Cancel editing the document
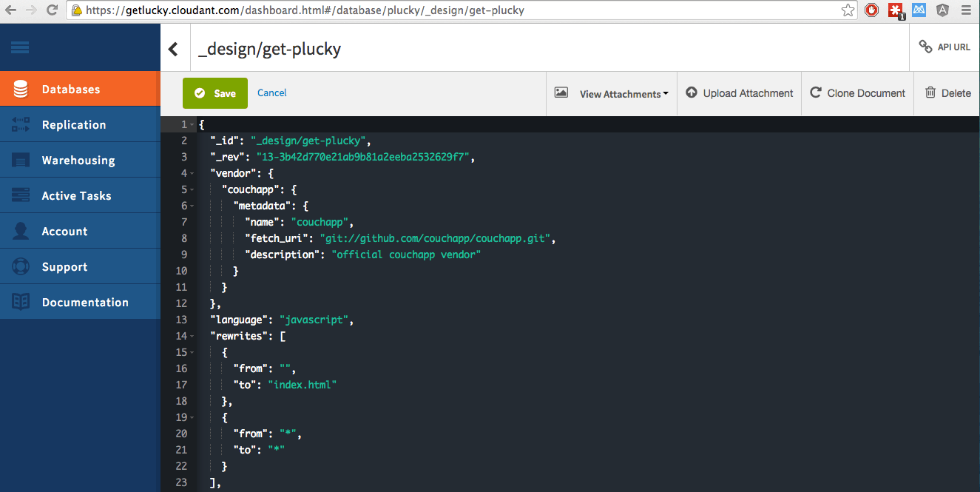Image resolution: width=980 pixels, height=492 pixels. [x=271, y=92]
